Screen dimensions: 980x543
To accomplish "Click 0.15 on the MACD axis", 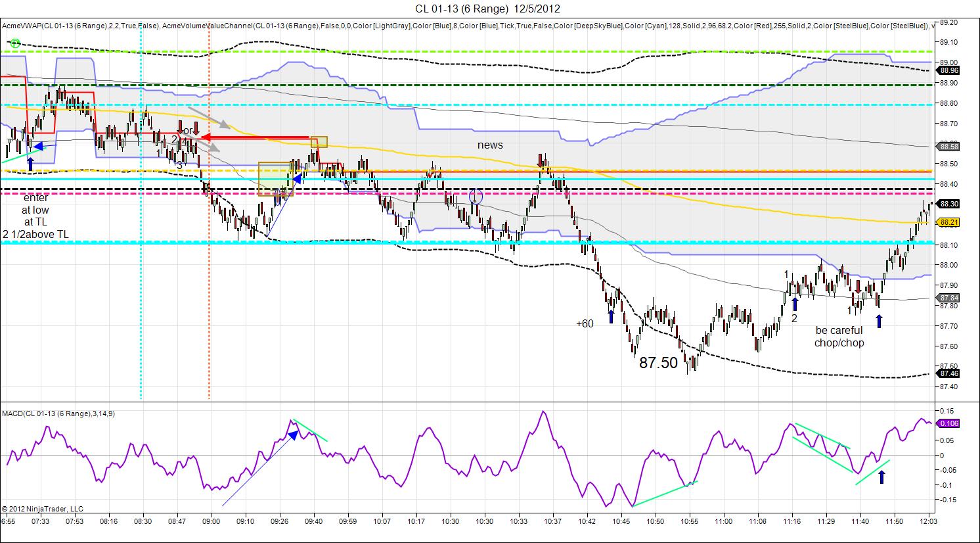I will [x=948, y=411].
